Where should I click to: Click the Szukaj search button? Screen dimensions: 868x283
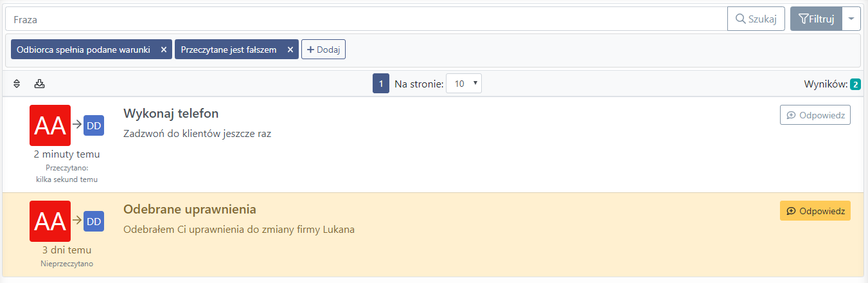coord(756,19)
